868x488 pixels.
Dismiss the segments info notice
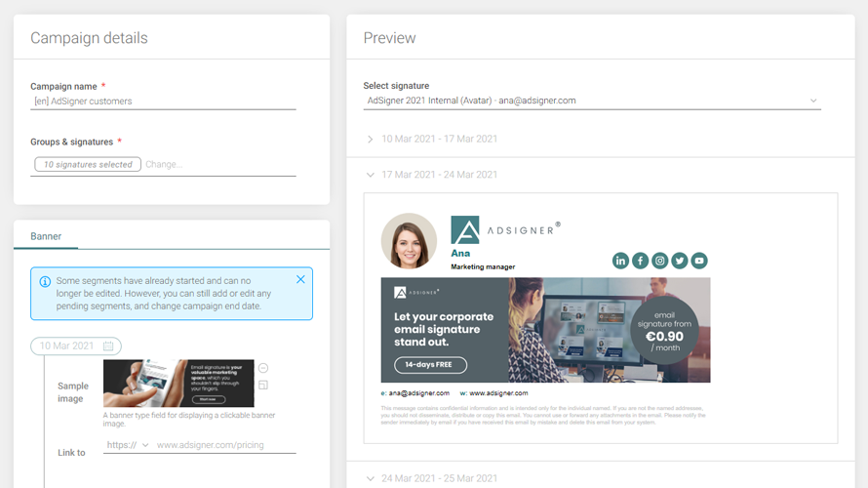[x=300, y=279]
